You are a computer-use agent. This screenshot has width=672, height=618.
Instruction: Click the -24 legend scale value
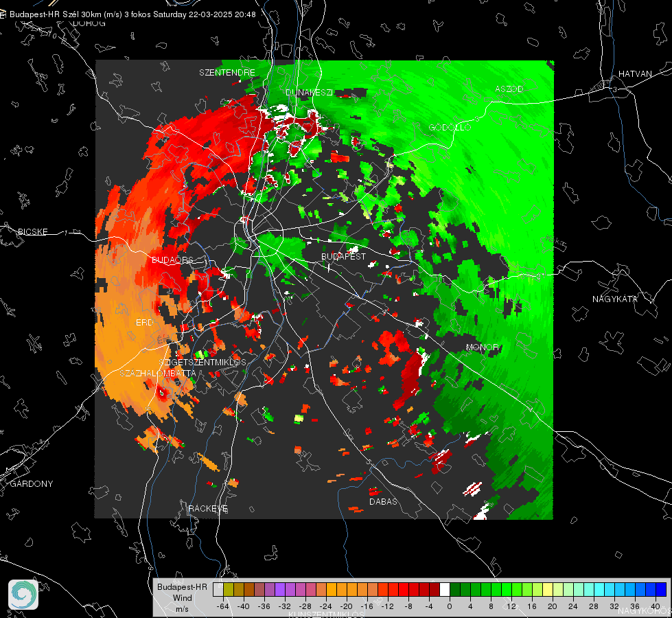click(326, 606)
